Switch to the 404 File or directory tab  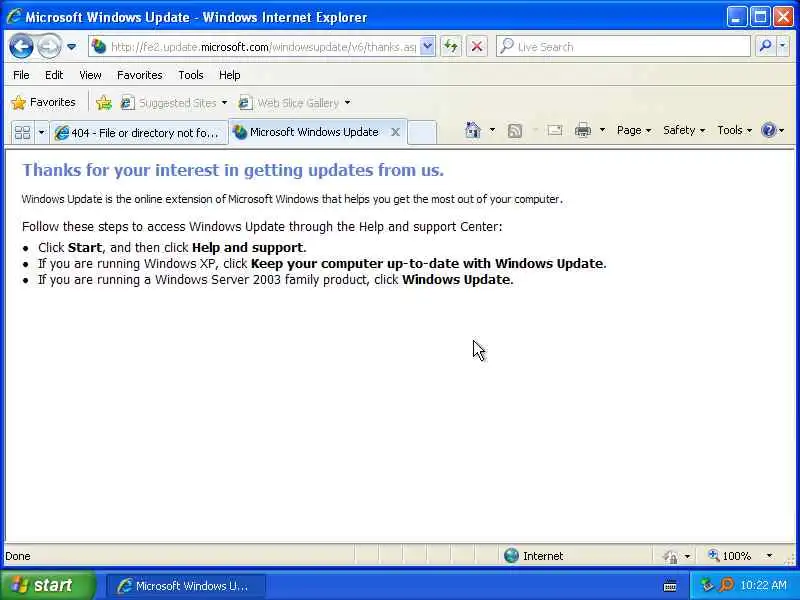click(x=138, y=133)
